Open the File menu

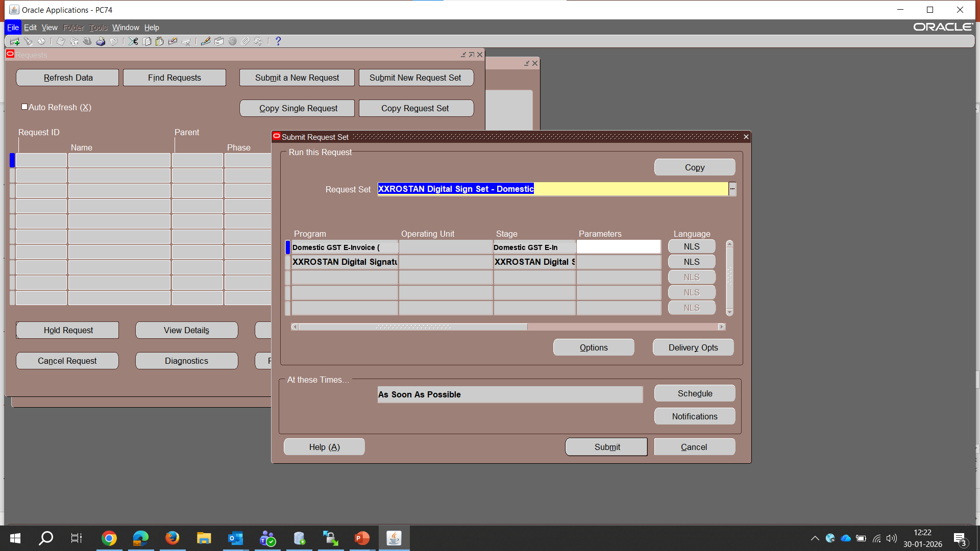13,28
